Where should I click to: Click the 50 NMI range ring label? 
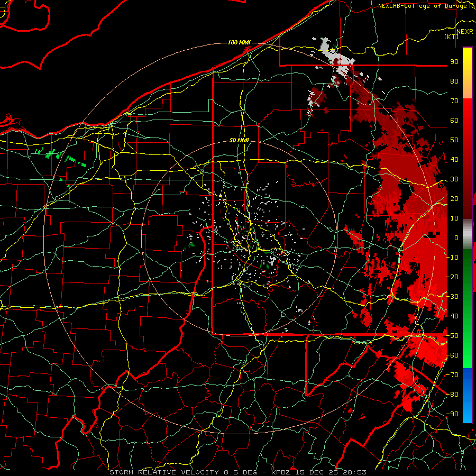(x=239, y=140)
